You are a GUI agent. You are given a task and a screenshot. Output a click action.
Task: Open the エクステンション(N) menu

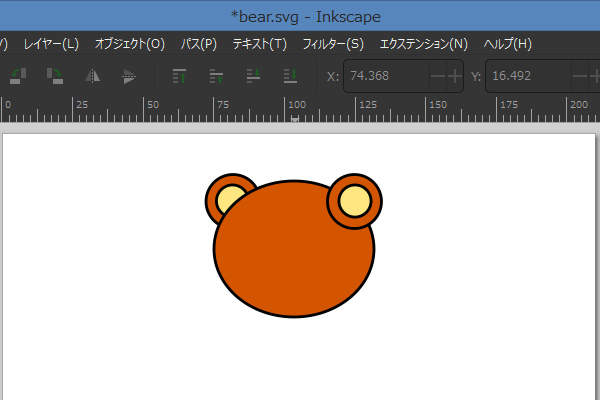pyautogui.click(x=423, y=44)
